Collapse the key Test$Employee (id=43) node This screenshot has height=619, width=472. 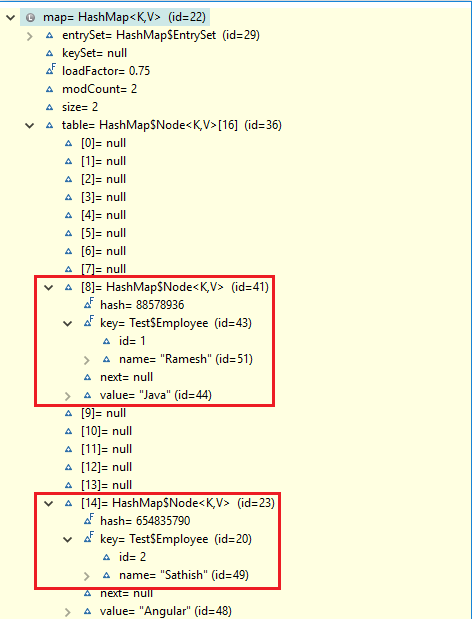[68, 324]
